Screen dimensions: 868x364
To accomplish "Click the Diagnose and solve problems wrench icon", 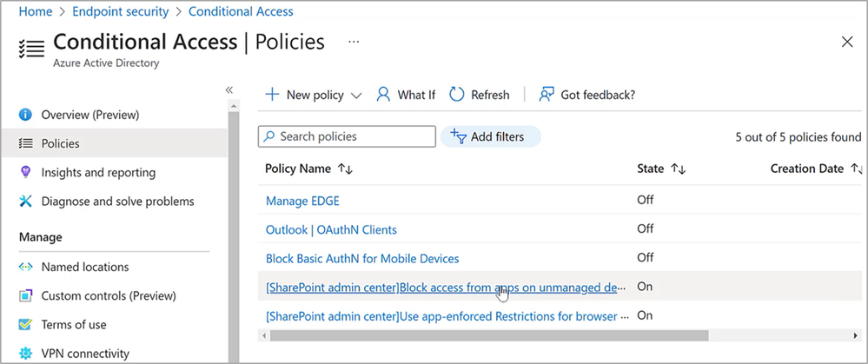I will pos(25,201).
